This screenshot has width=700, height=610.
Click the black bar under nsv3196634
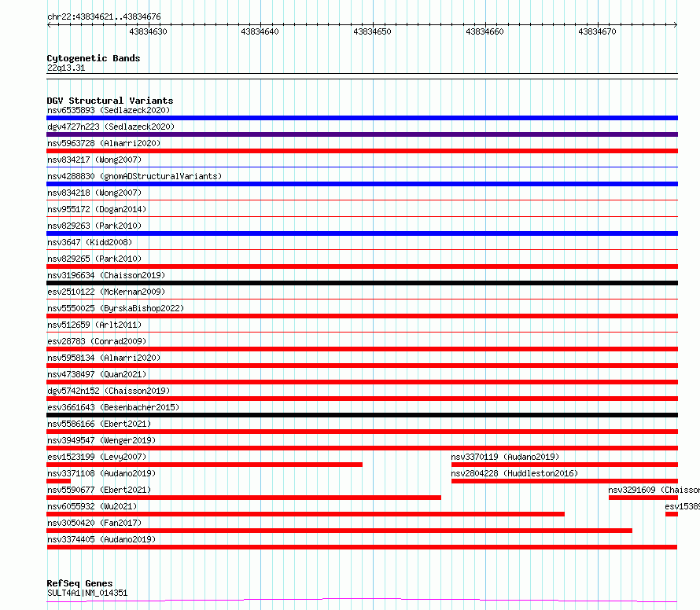pos(362,283)
